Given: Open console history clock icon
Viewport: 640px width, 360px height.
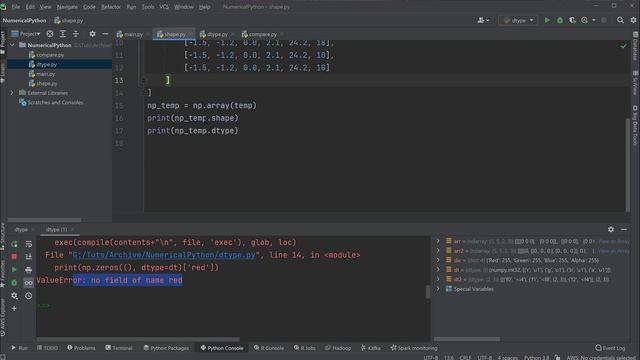Looking at the screenshot, I should point(29,296).
